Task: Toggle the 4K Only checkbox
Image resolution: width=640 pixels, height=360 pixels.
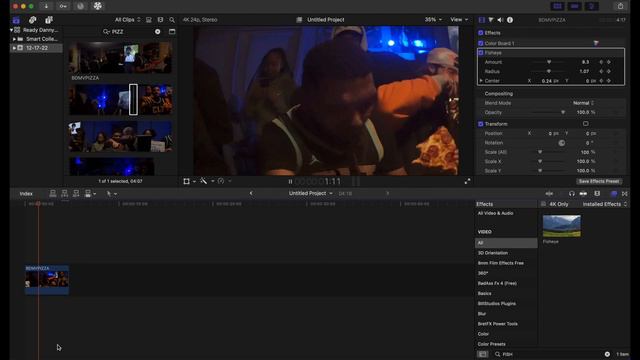Action: point(543,204)
